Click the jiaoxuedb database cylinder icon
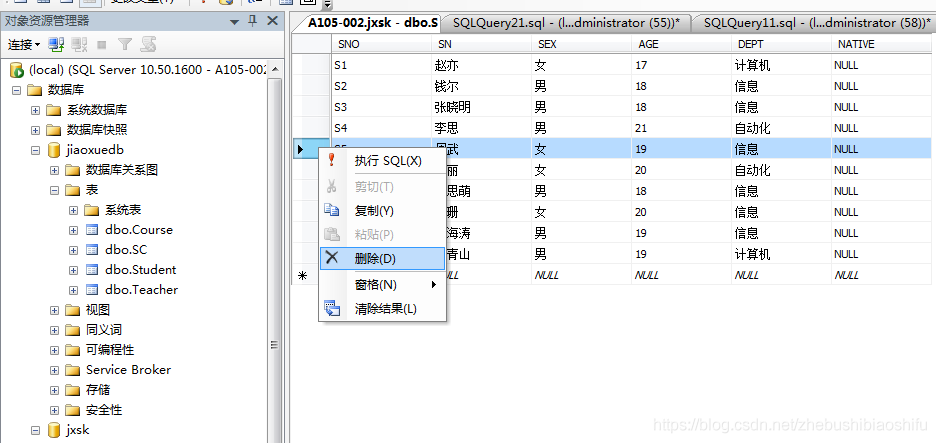The height and width of the screenshot is (443, 936). (54, 150)
